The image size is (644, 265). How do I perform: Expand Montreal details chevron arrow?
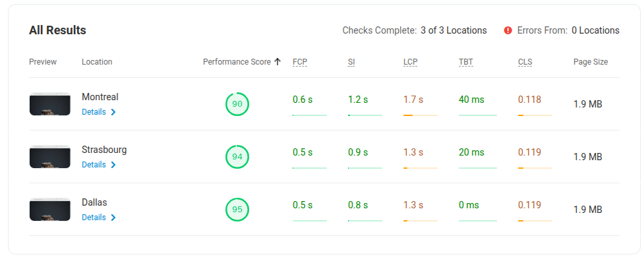point(113,112)
